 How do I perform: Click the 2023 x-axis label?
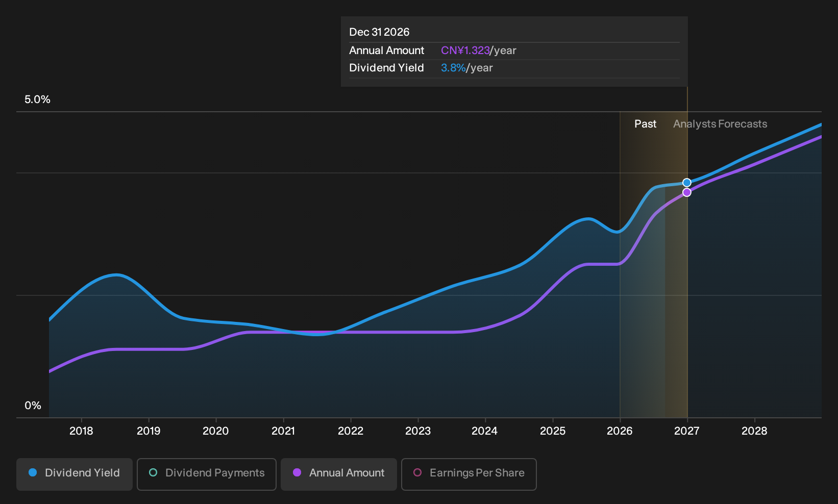418,431
